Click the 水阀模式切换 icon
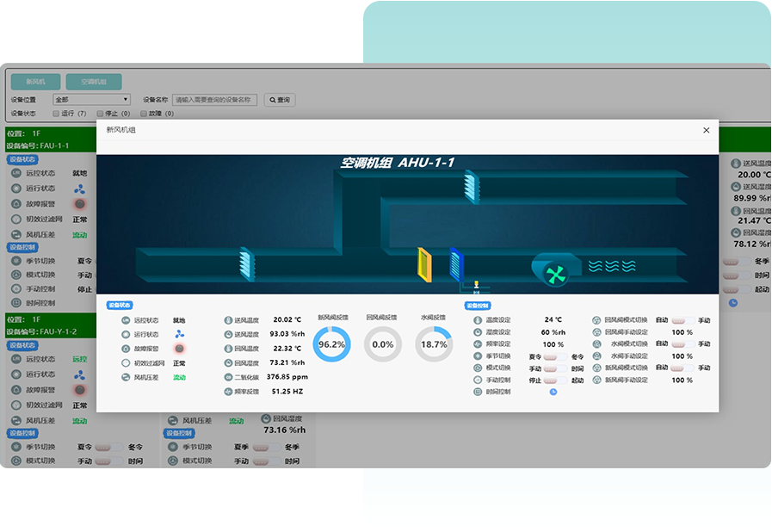This screenshot has height=532, width=772. pyautogui.click(x=596, y=344)
